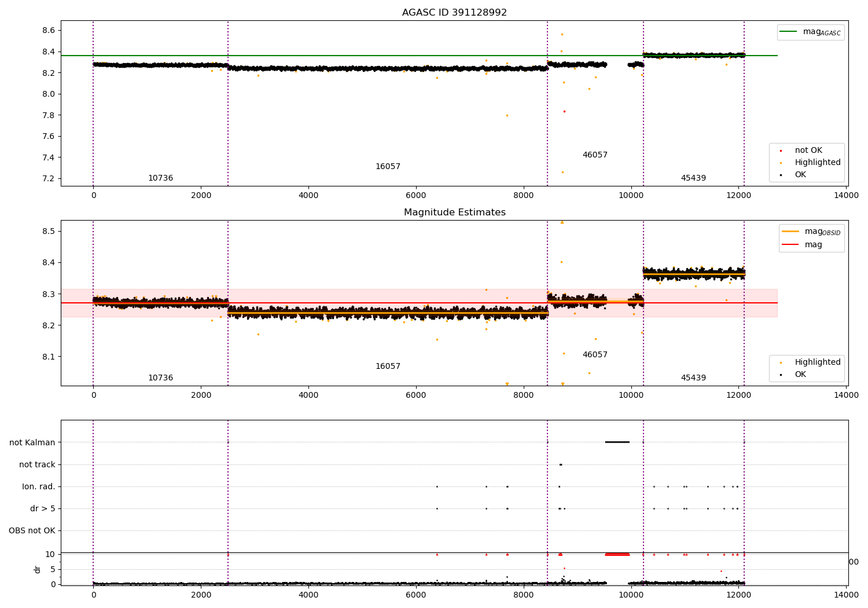Click the 8.6 y-tick of the top plot

coord(49,30)
